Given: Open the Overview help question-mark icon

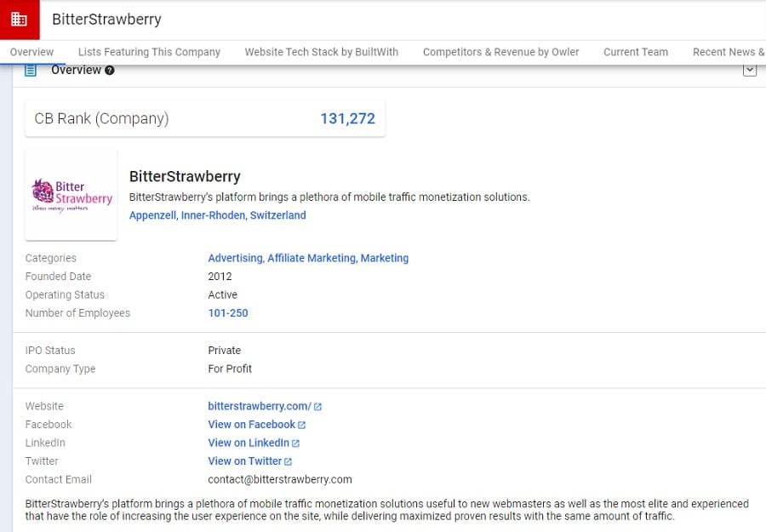Looking at the screenshot, I should coord(110,71).
